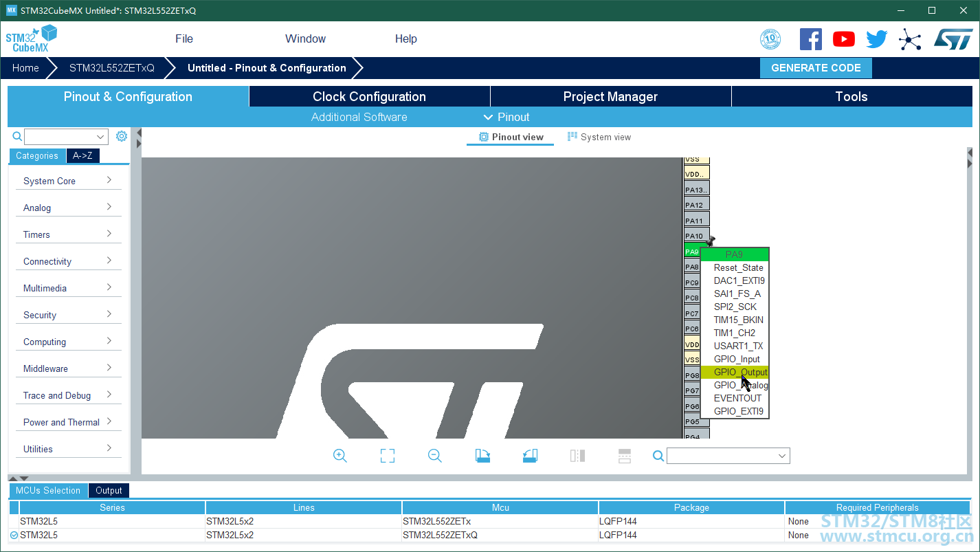Click the ST community network icon
The height and width of the screenshot is (552, 980).
click(x=910, y=39)
